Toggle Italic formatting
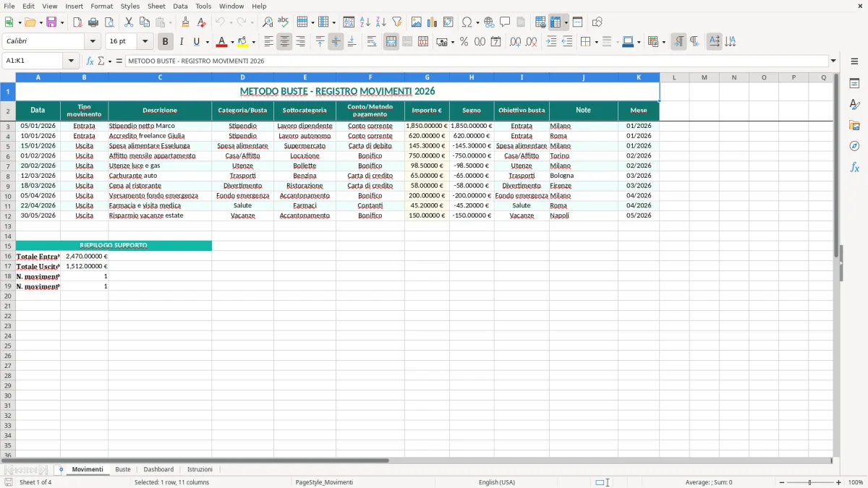 click(x=182, y=42)
